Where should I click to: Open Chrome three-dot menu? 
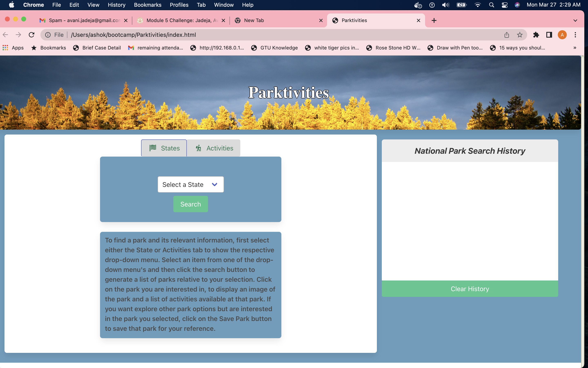point(575,35)
